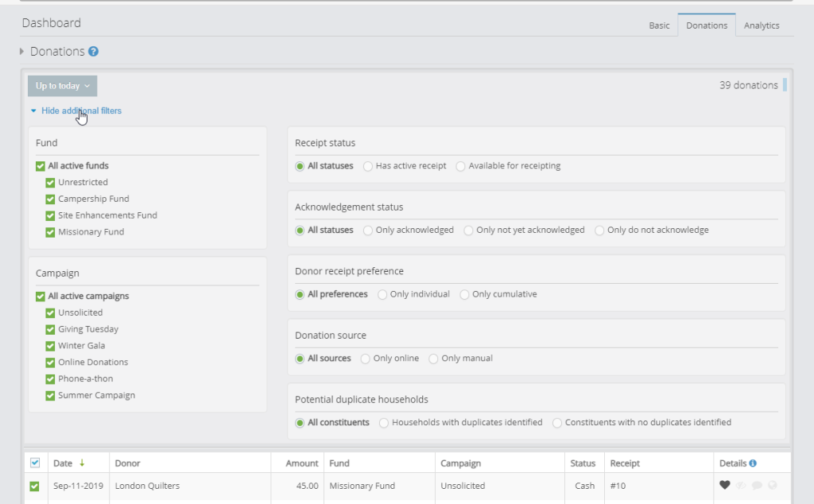Uncheck All active campaigns checkbox
814x504 pixels.
[x=41, y=297]
